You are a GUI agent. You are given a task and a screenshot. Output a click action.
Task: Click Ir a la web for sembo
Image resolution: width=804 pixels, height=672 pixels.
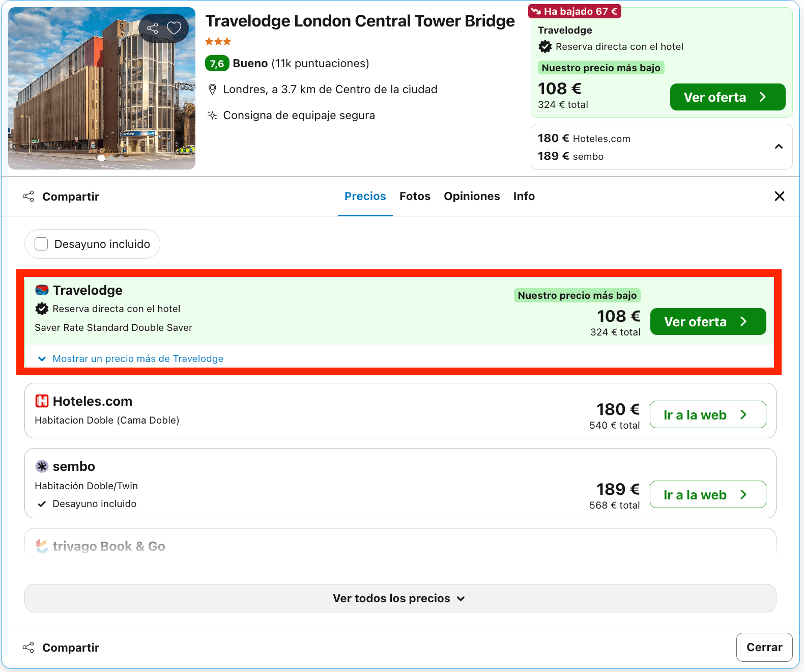(708, 494)
